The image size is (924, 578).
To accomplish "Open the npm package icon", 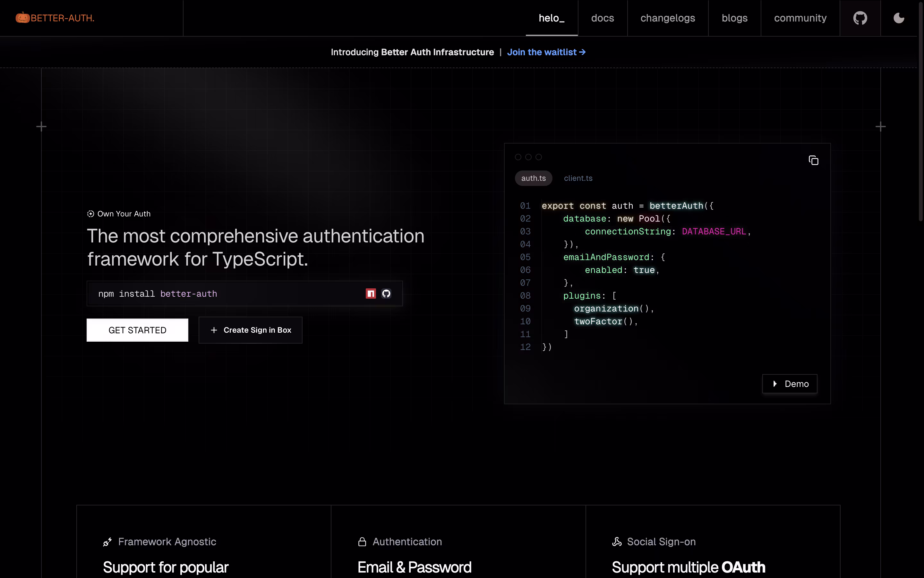I will 371,293.
